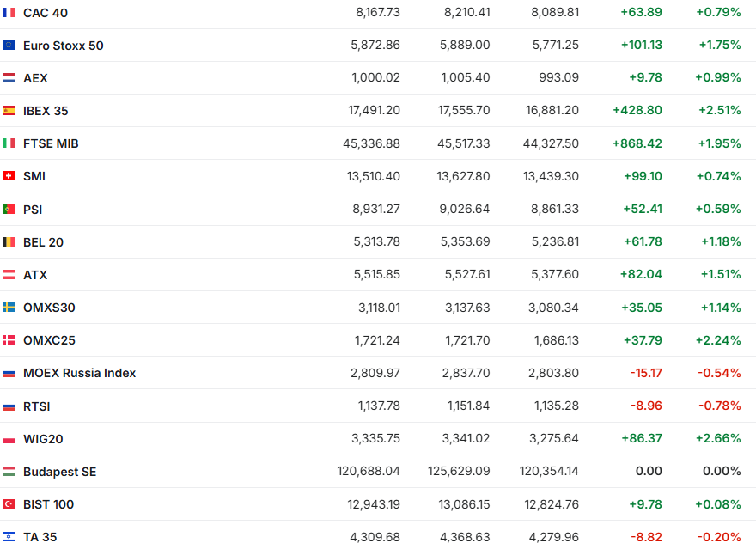Click the Italy flag beside FTSE MIB
756x543 pixels.
9,143
